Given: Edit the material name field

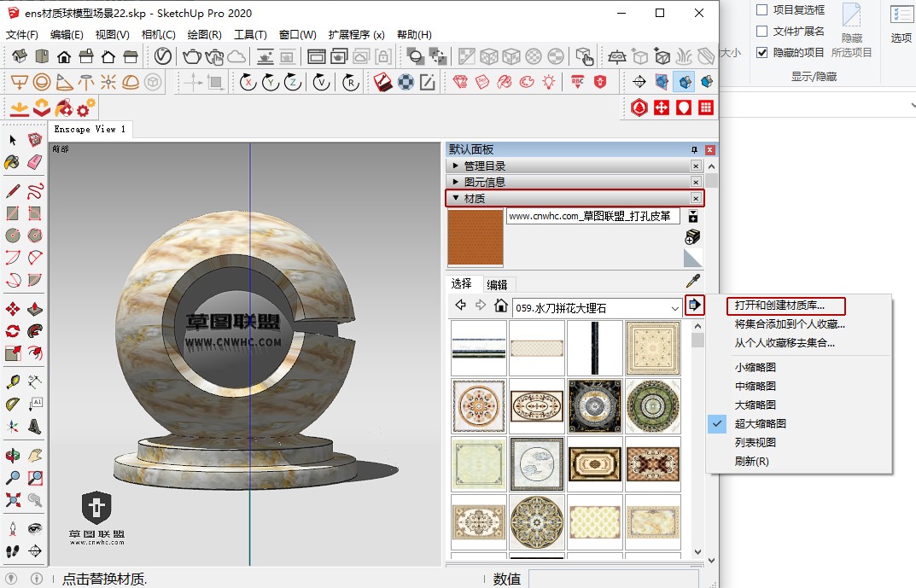Looking at the screenshot, I should [x=593, y=216].
